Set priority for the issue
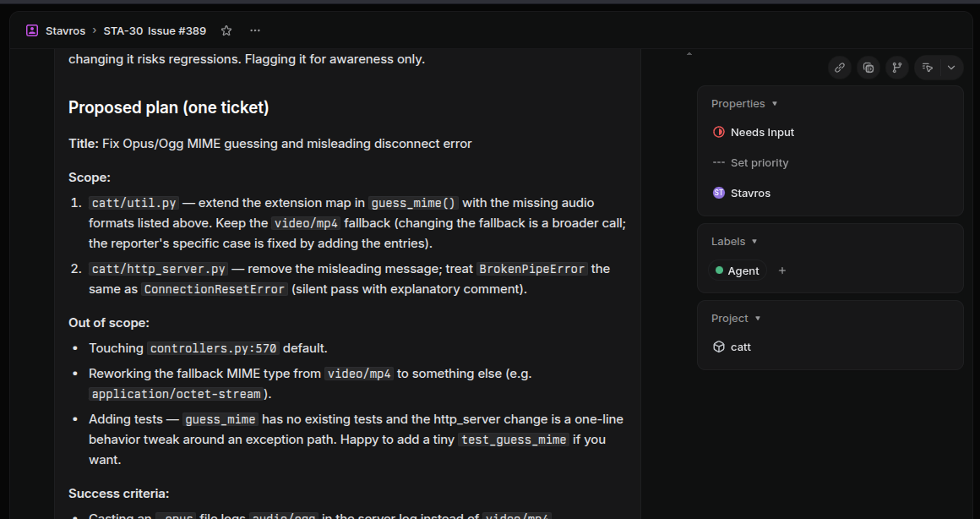This screenshot has height=519, width=980. (750, 162)
